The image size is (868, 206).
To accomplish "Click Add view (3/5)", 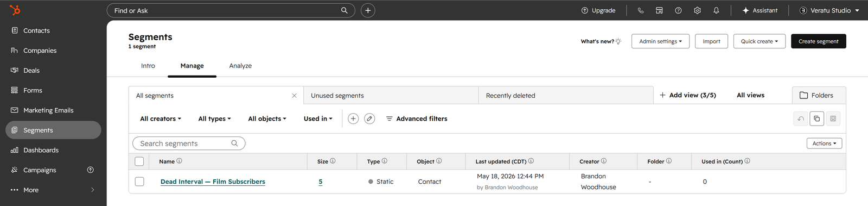I will 688,95.
